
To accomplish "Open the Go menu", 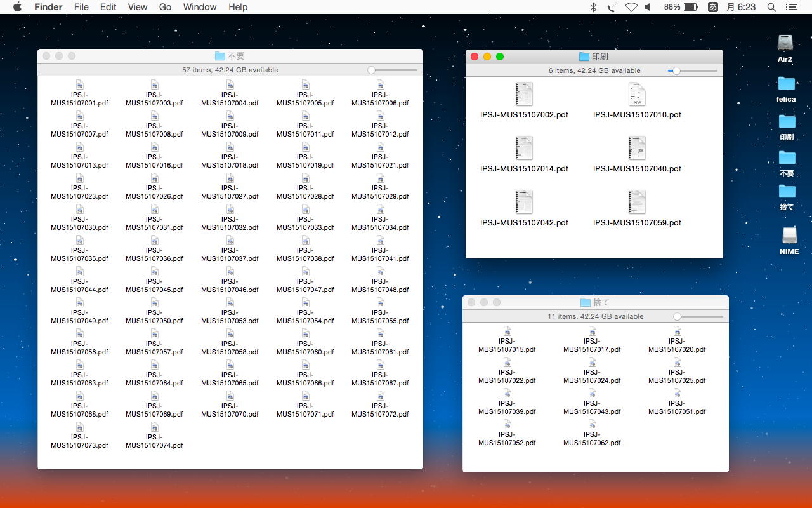I will click(165, 7).
